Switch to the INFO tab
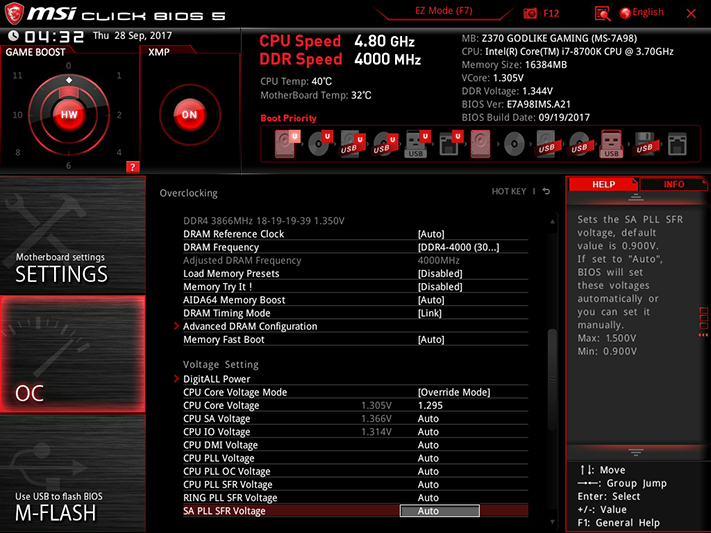The width and height of the screenshot is (711, 533). tap(674, 184)
